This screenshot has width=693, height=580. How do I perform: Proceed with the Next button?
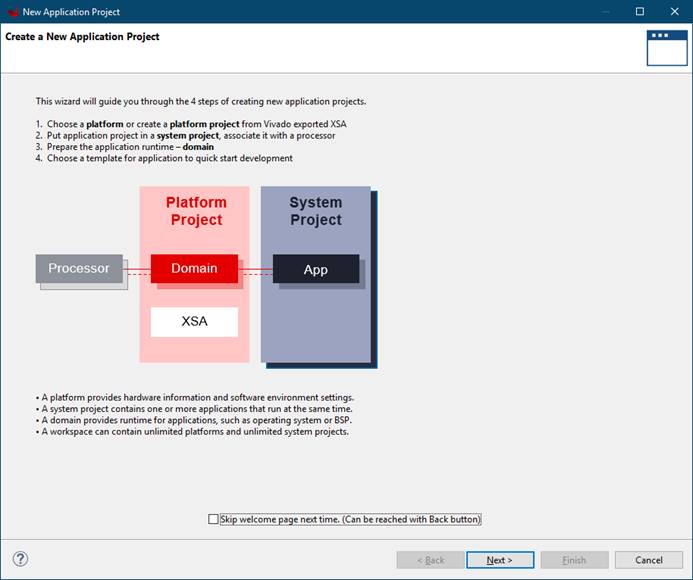pyautogui.click(x=500, y=560)
